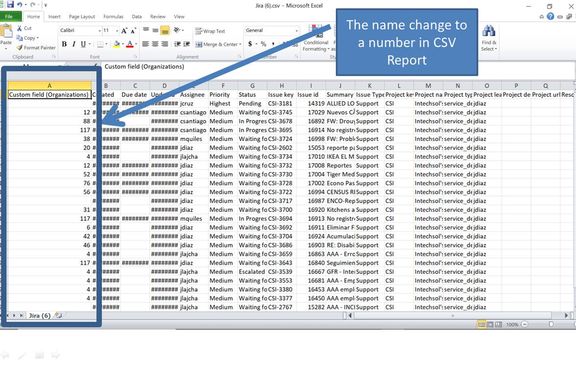Click the Increase Indent icon

[x=187, y=44]
